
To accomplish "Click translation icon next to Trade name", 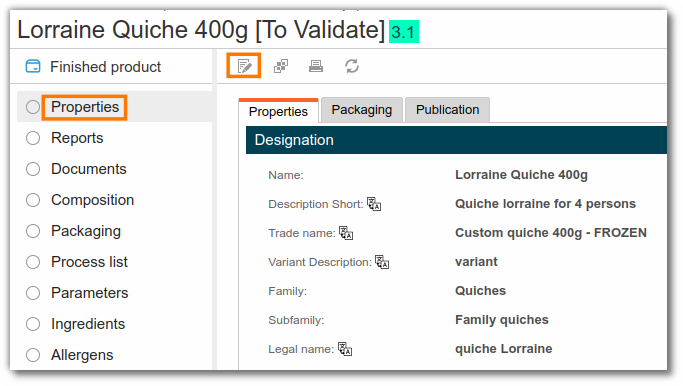I will (346, 233).
